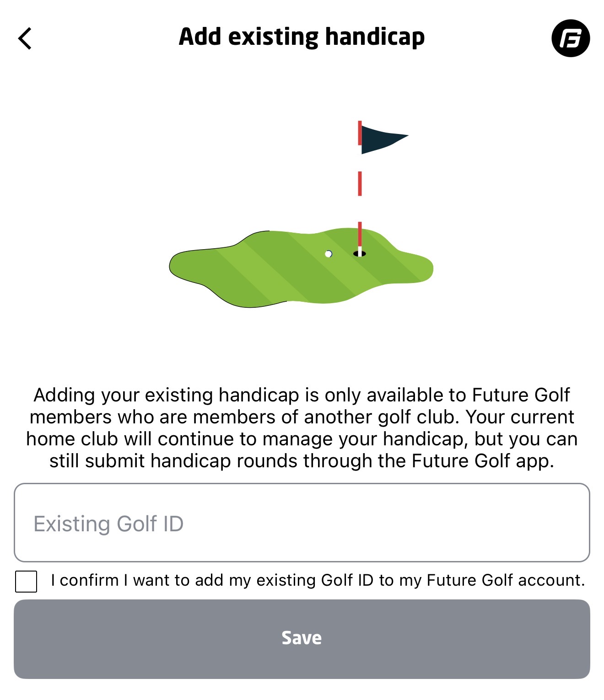The image size is (604, 700).
Task: Go back using the left arrow
Action: coord(25,38)
